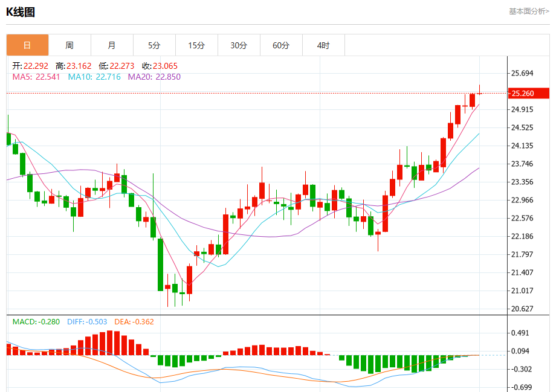Click the MA20: 22.850 indicator label
Screen dimensions: 559x392
click(x=154, y=77)
